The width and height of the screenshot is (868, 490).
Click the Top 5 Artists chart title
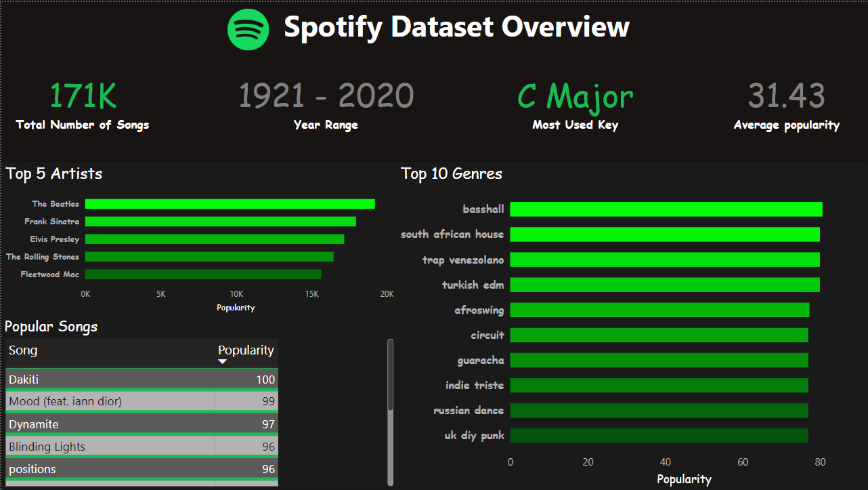point(53,173)
